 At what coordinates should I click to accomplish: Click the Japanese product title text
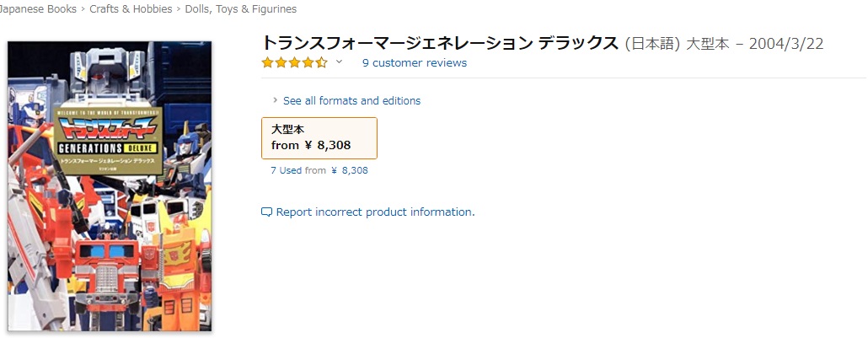click(x=440, y=43)
